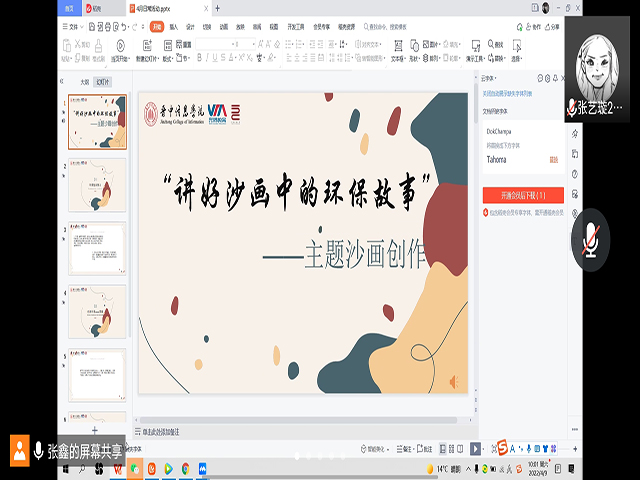Screen dimensions: 640x480
Task: Click the Replace link next to Tahoma
Action: (x=553, y=160)
